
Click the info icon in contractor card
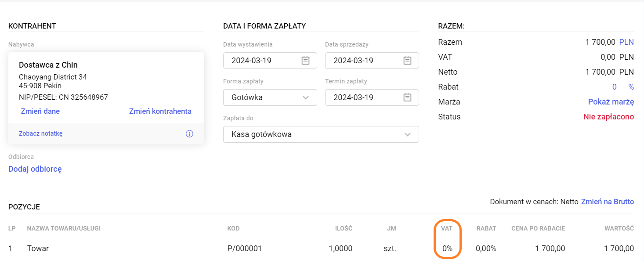(x=189, y=134)
